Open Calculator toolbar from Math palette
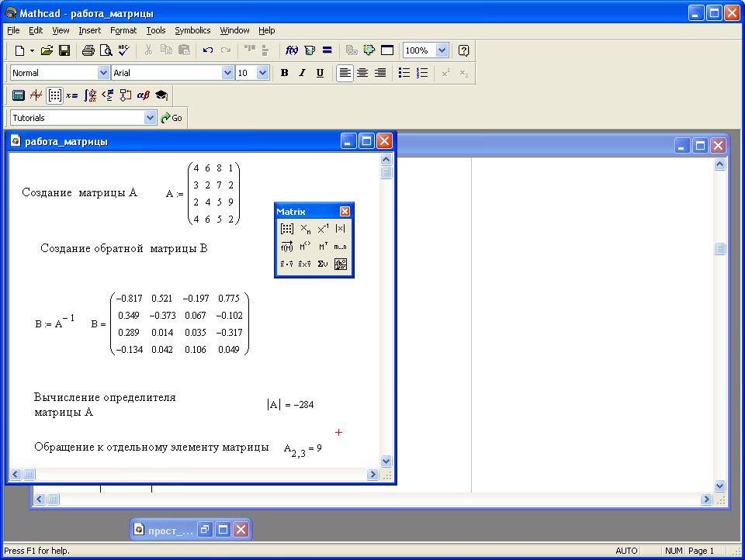Viewport: 745px width, 560px height. point(18,95)
